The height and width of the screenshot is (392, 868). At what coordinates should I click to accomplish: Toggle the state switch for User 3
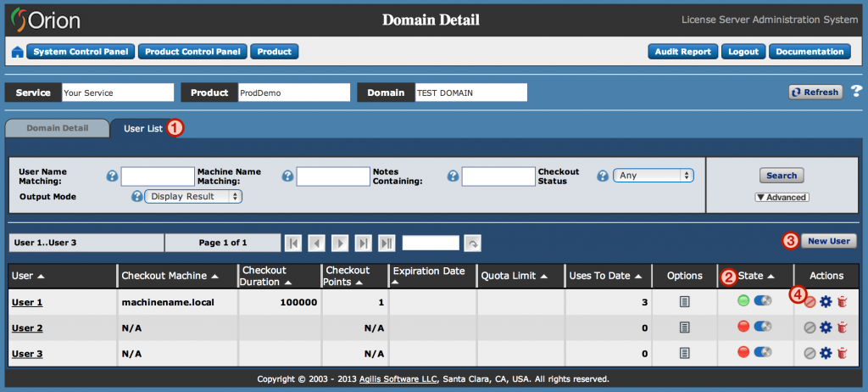(x=762, y=352)
